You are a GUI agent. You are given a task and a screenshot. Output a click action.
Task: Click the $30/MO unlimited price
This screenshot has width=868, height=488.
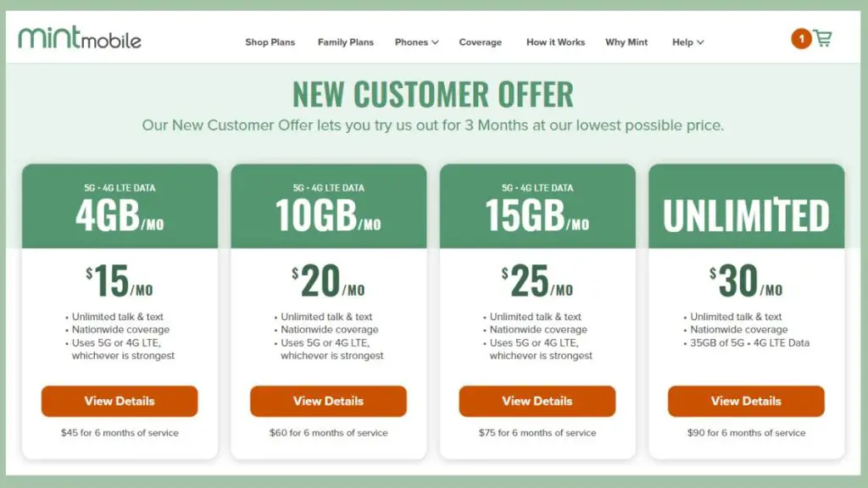click(x=746, y=280)
